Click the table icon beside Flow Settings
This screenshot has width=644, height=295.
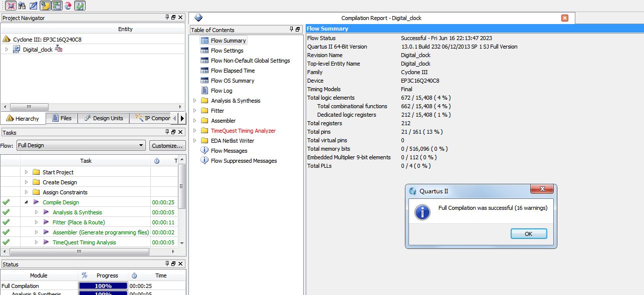pos(204,51)
